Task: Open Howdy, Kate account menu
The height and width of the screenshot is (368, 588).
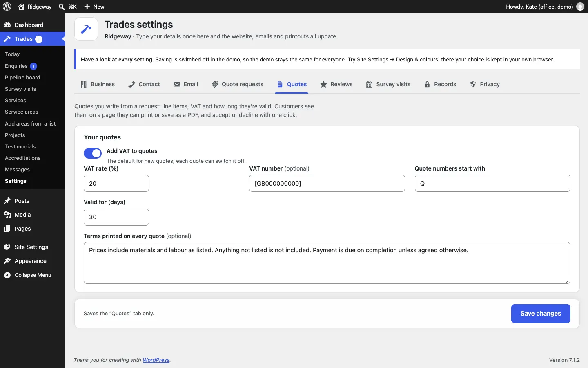Action: coord(545,7)
